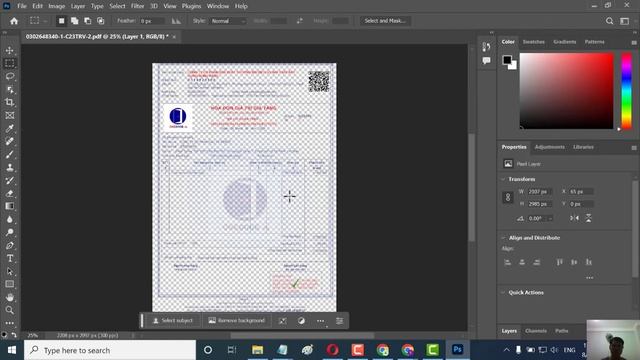
Task: Click the Windows search box
Action: [x=110, y=350]
